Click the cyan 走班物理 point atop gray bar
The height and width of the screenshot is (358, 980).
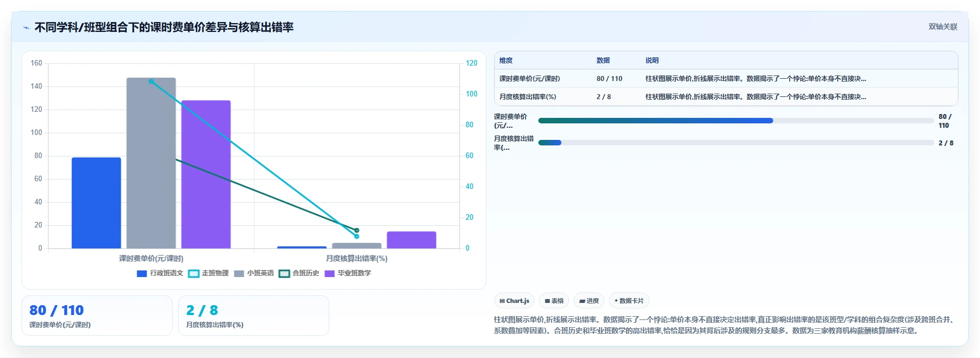151,82
